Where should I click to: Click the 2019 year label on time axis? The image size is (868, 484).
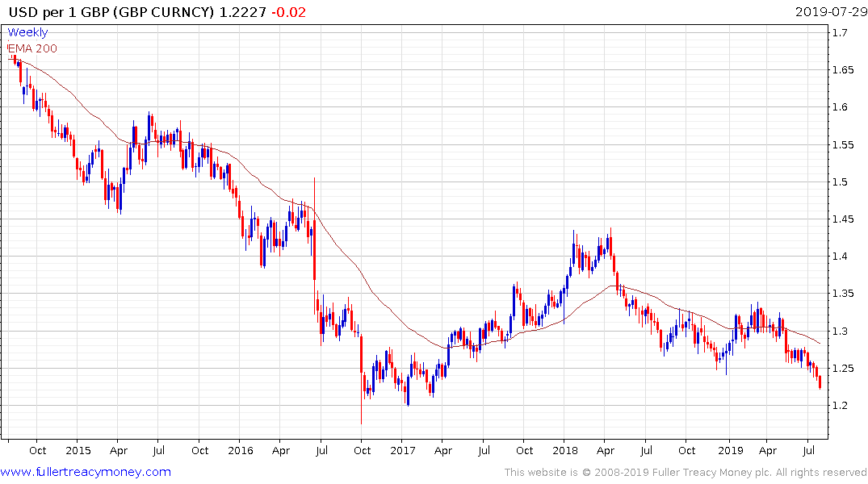click(x=731, y=450)
